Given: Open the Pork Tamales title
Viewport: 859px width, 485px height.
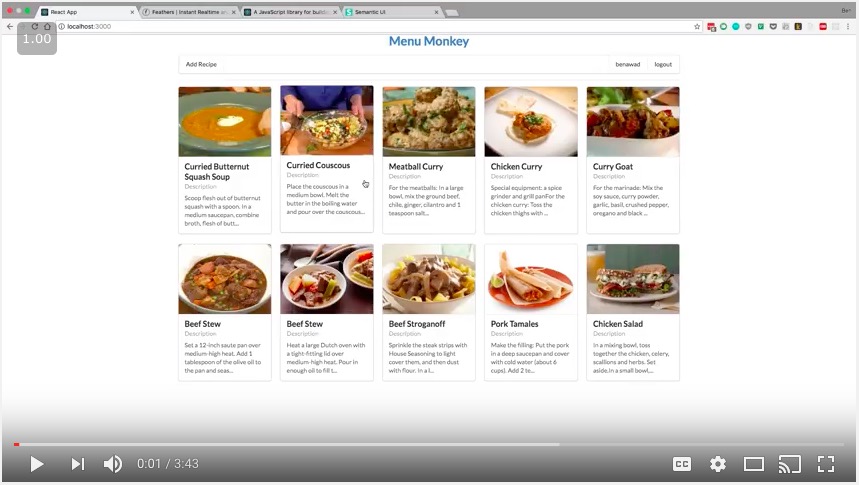Looking at the screenshot, I should [x=514, y=324].
